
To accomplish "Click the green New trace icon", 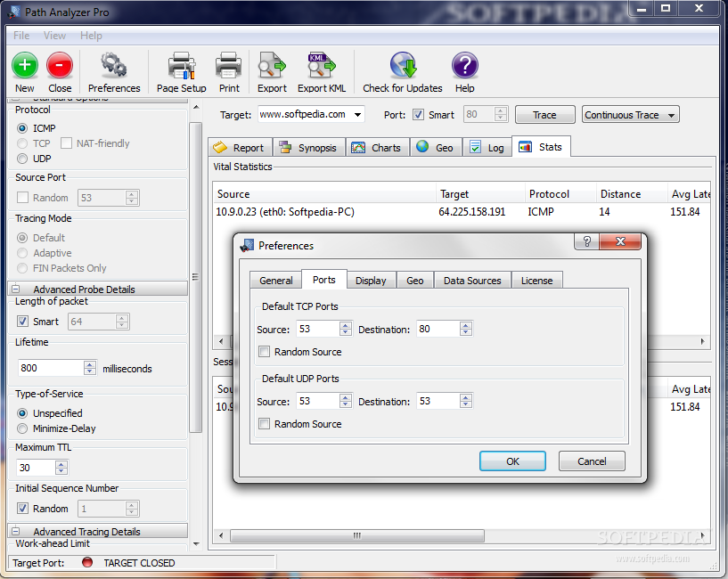I will tap(25, 65).
